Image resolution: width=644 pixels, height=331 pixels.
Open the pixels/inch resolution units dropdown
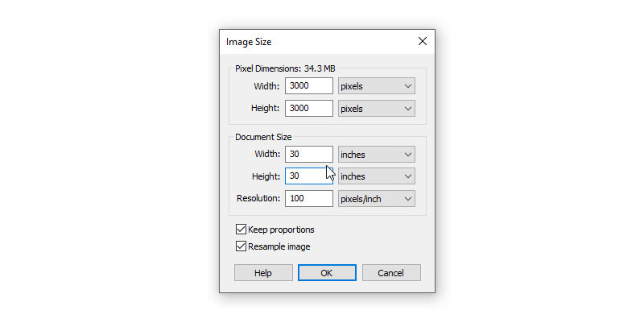[x=376, y=199]
